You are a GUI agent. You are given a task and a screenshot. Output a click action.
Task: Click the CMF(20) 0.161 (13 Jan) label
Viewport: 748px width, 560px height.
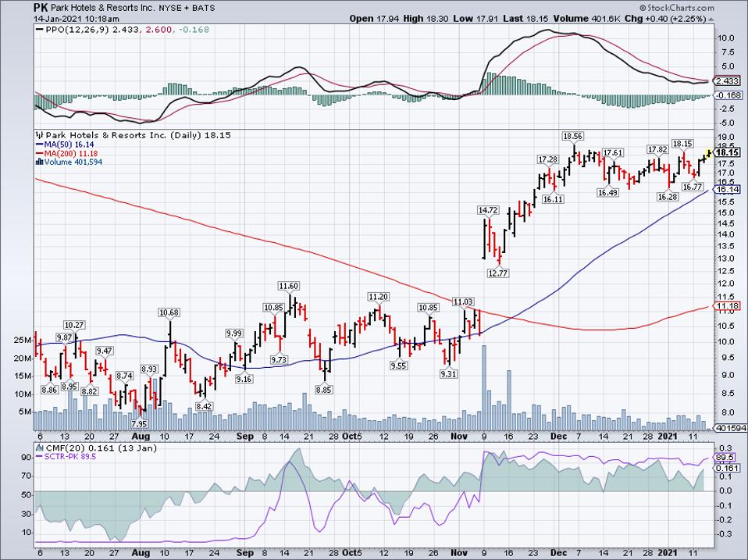click(102, 448)
